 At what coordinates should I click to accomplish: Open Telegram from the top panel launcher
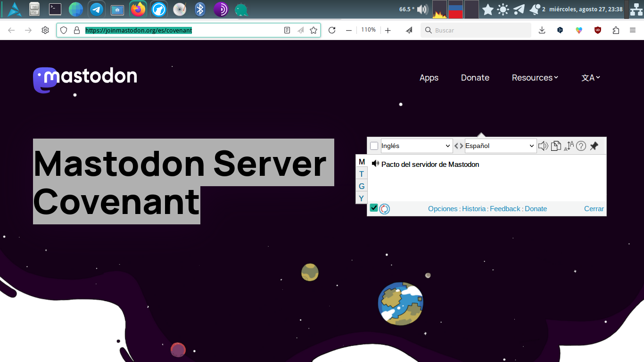(x=97, y=9)
